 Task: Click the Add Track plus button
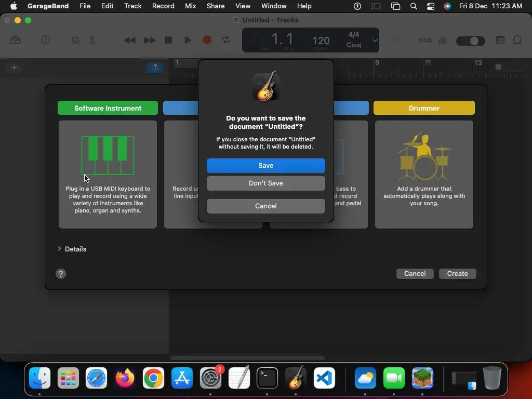pyautogui.click(x=14, y=68)
